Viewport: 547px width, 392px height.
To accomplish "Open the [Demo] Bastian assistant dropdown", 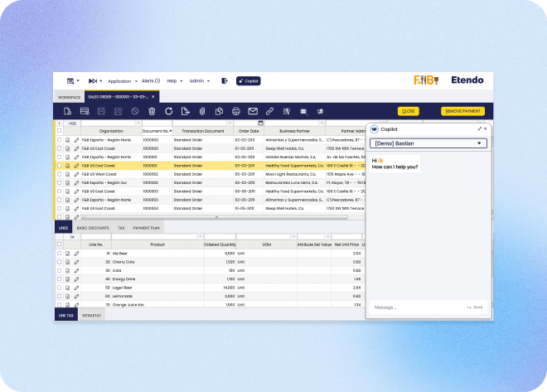I will pyautogui.click(x=428, y=143).
